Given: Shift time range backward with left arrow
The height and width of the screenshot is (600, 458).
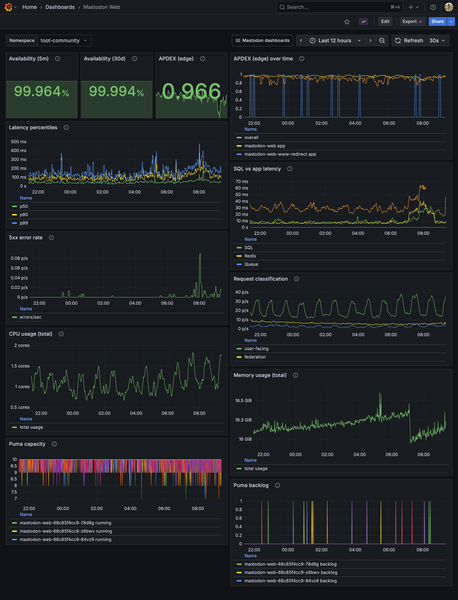Looking at the screenshot, I should [301, 41].
